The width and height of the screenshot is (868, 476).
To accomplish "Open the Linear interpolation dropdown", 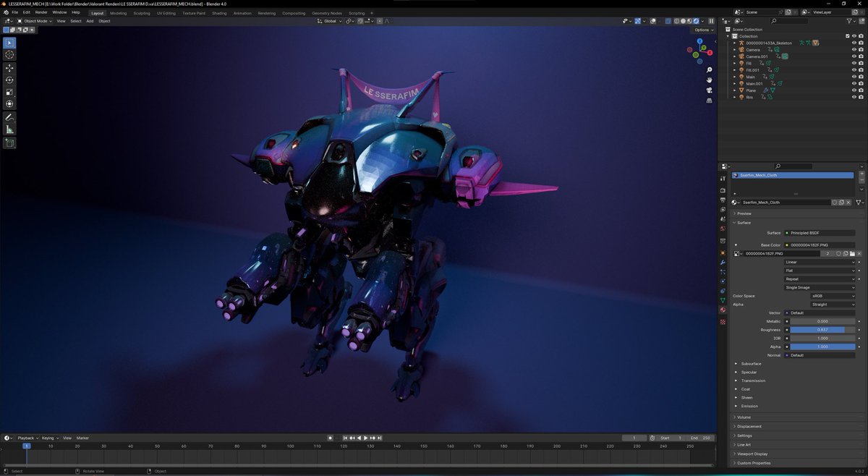I will (820, 262).
